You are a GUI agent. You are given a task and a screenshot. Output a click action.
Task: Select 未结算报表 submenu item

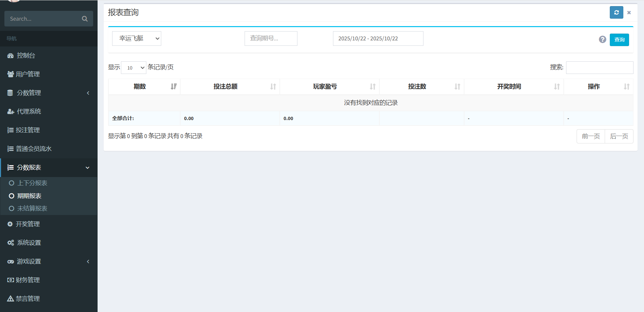pyautogui.click(x=32, y=209)
